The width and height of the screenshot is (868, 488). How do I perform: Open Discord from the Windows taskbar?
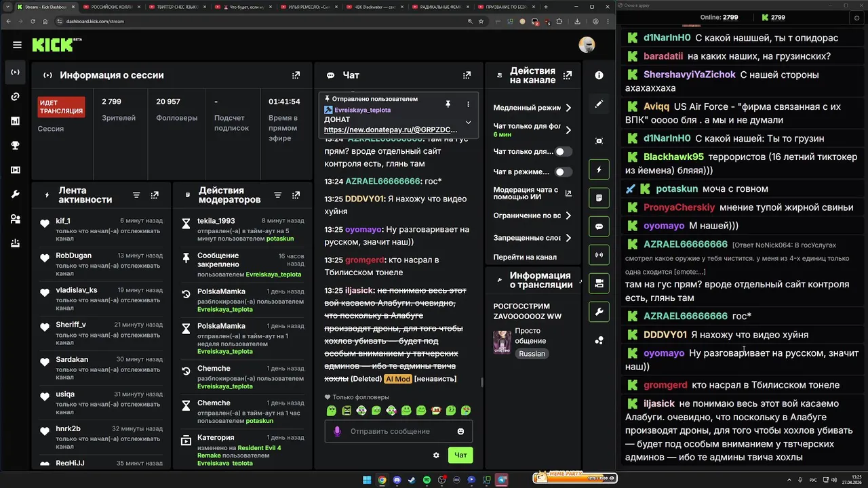(397, 480)
